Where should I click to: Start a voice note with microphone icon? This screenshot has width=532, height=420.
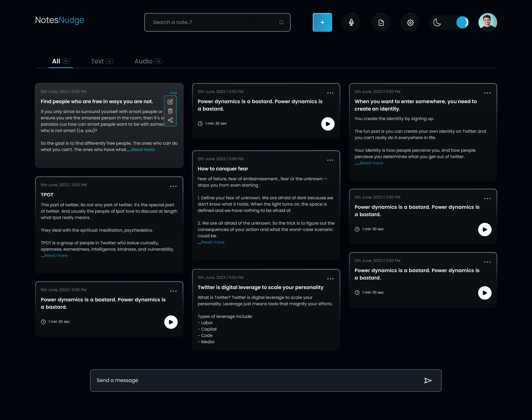(351, 22)
